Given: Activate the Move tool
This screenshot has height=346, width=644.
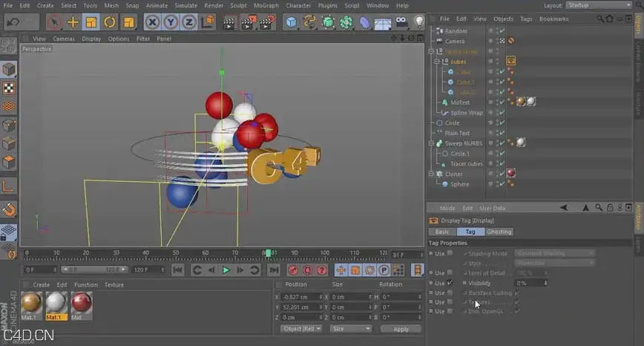Looking at the screenshot, I should tap(73, 22).
